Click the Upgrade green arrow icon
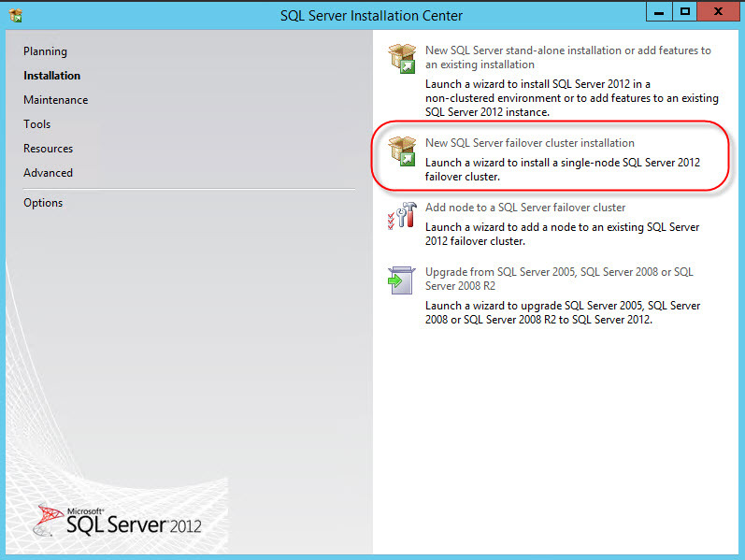The image size is (745, 560). click(x=402, y=280)
